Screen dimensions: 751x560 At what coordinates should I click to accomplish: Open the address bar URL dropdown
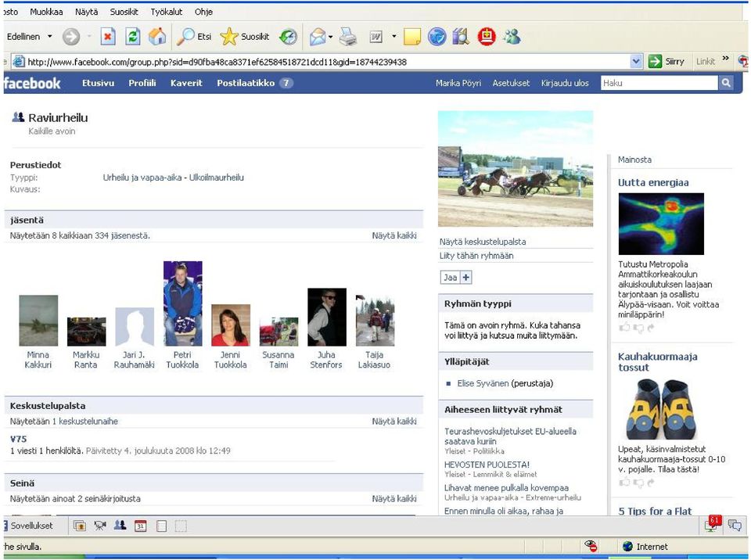pyautogui.click(x=635, y=61)
